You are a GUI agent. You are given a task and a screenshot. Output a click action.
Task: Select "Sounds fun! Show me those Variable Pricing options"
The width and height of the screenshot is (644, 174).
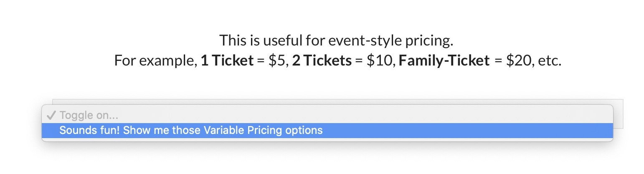click(x=191, y=130)
